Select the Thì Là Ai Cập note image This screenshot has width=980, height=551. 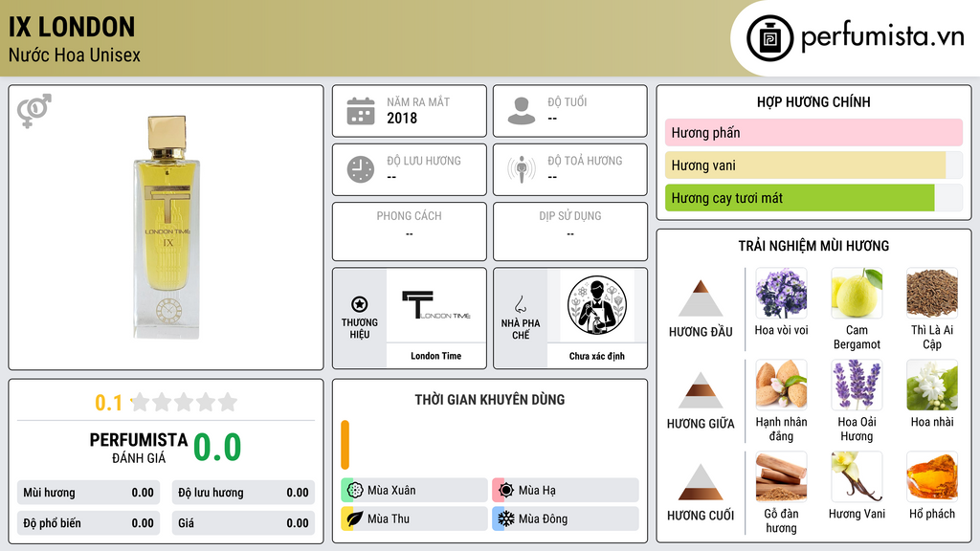tap(932, 293)
